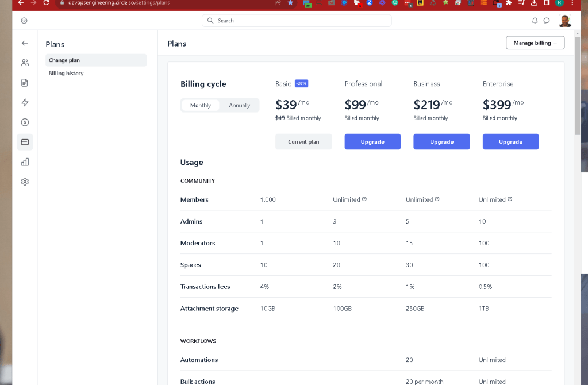Click the $219 Business price

[426, 105]
